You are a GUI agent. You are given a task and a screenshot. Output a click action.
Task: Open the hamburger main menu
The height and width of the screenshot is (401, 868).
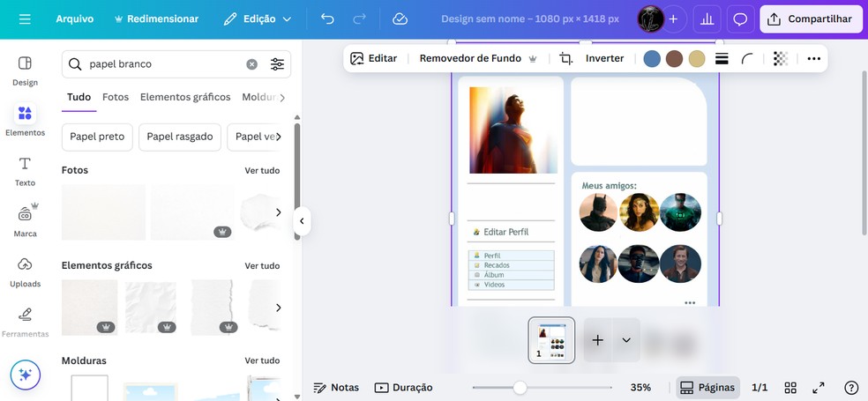[x=25, y=19]
